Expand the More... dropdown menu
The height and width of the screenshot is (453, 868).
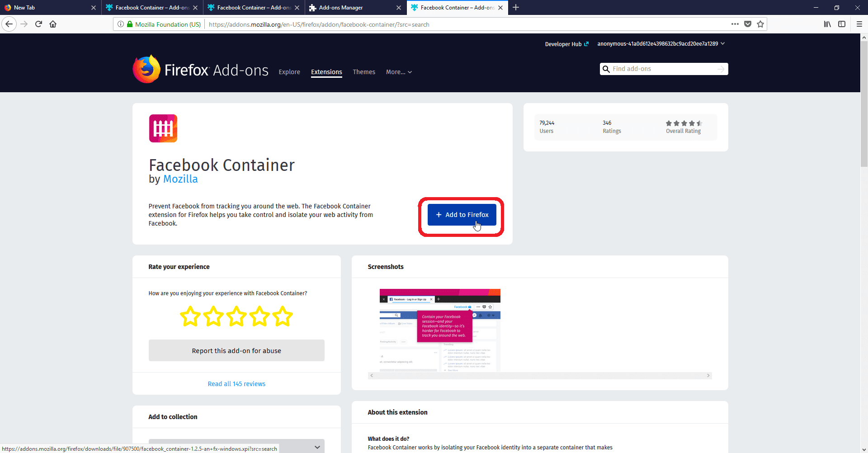point(399,72)
